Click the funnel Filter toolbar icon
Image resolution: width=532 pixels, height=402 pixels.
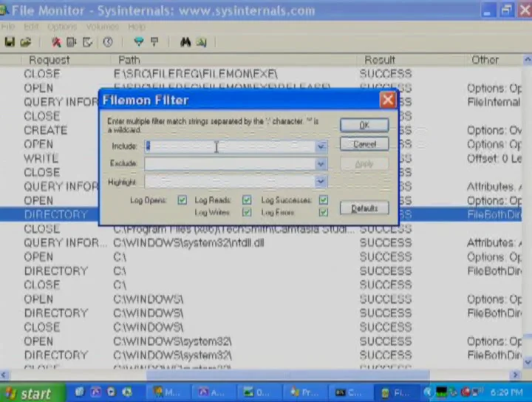pyautogui.click(x=139, y=42)
